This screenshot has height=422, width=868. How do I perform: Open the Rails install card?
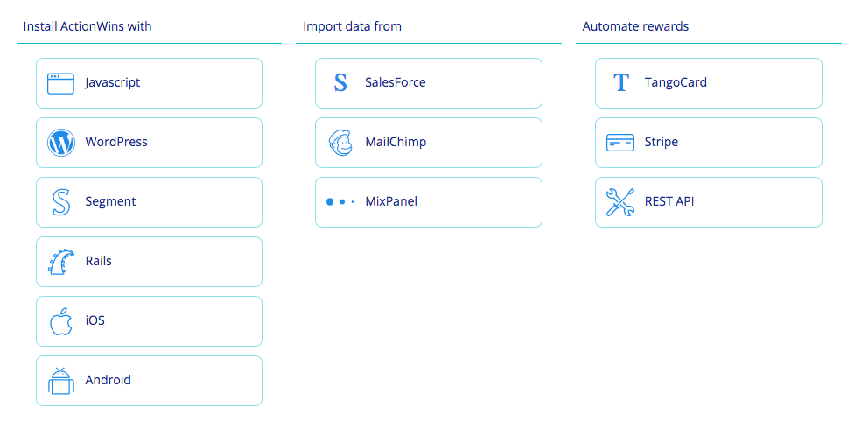[149, 262]
